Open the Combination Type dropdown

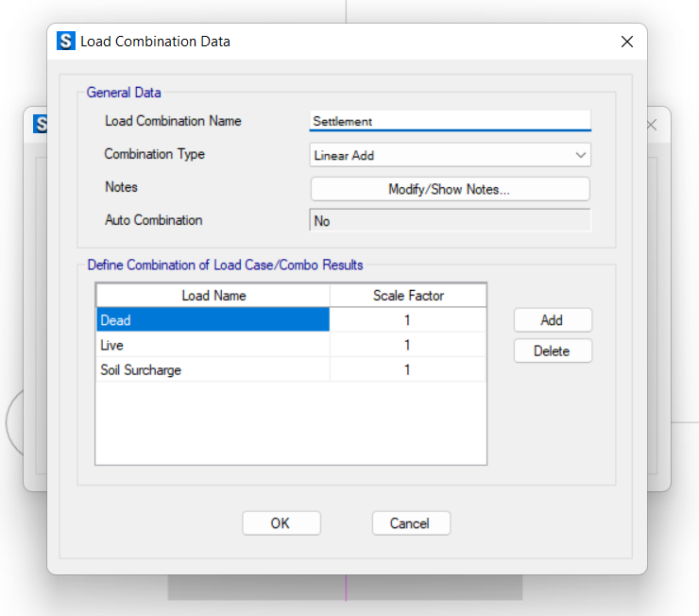[x=450, y=155]
